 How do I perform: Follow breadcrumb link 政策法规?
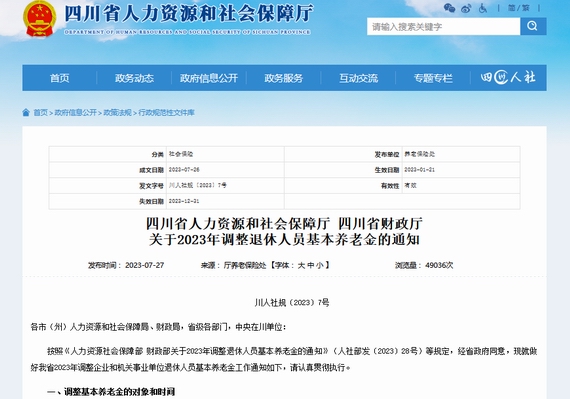coord(117,113)
